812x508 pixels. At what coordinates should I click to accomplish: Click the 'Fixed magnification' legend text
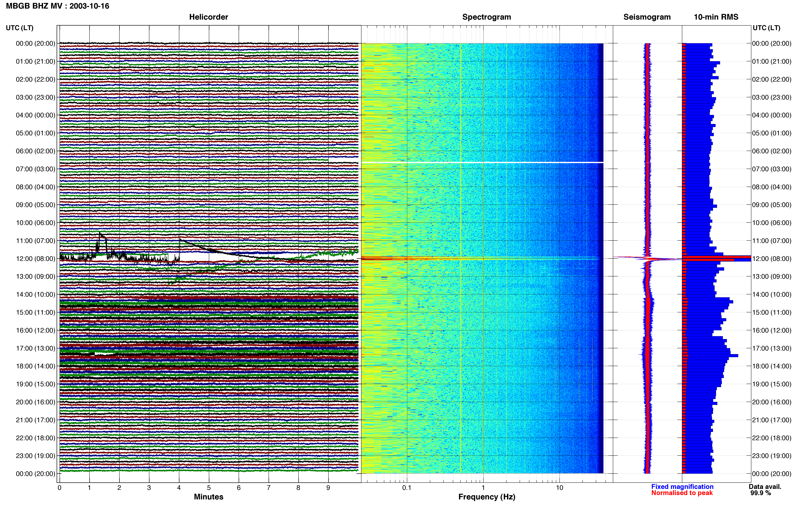(x=682, y=487)
